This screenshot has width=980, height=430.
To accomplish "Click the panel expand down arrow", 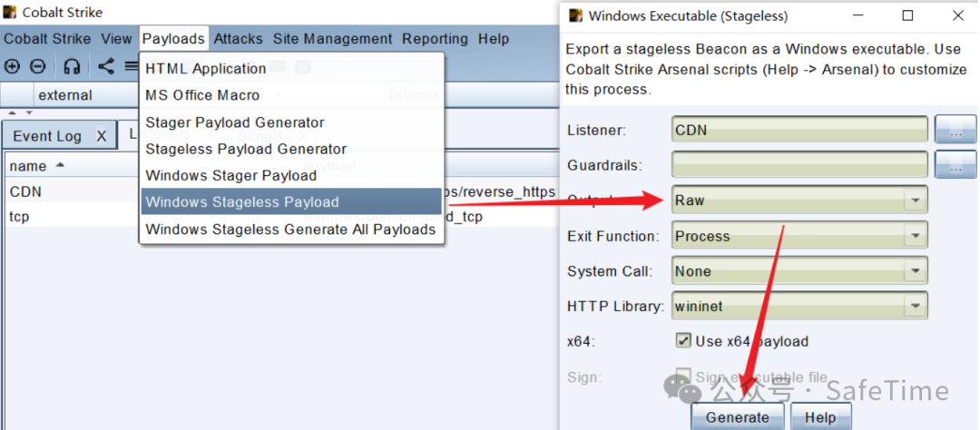I will click(28, 113).
